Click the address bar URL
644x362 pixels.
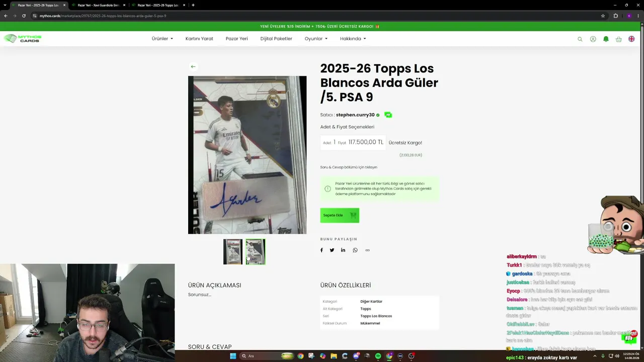coord(103,16)
